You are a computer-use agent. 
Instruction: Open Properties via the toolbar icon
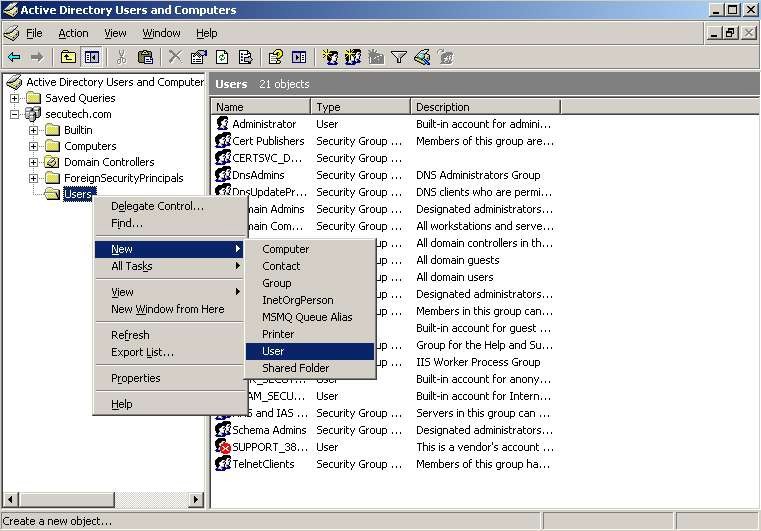click(199, 57)
